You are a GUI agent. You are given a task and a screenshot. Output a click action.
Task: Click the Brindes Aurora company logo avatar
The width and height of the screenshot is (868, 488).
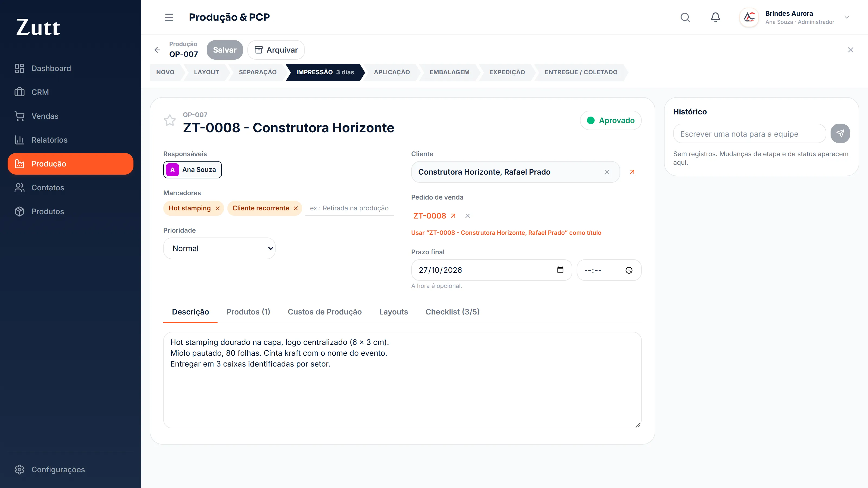pos(749,17)
